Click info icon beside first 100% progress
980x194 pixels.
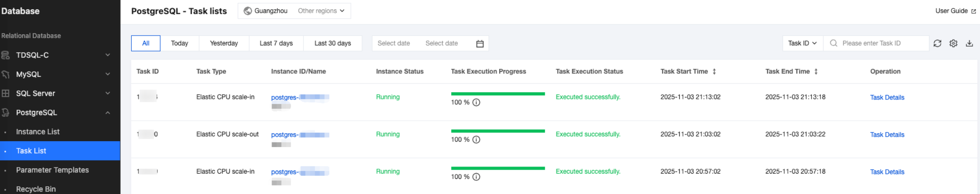pos(476,103)
